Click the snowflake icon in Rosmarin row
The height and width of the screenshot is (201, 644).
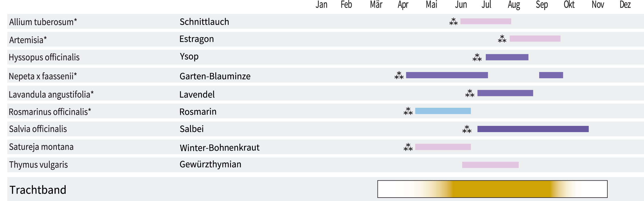pos(408,111)
